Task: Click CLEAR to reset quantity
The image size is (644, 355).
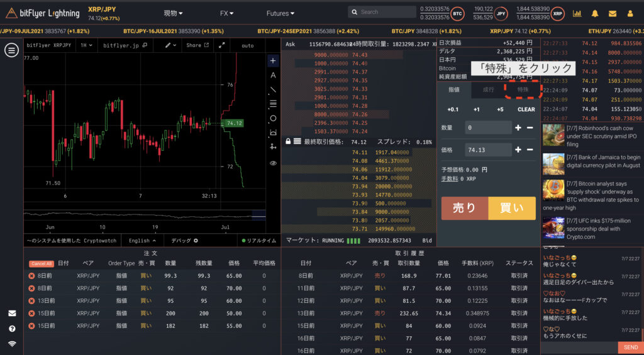Action: point(526,109)
